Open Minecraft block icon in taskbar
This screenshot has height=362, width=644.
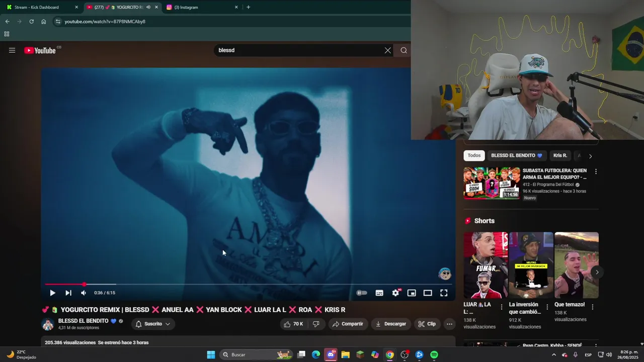tap(360, 354)
